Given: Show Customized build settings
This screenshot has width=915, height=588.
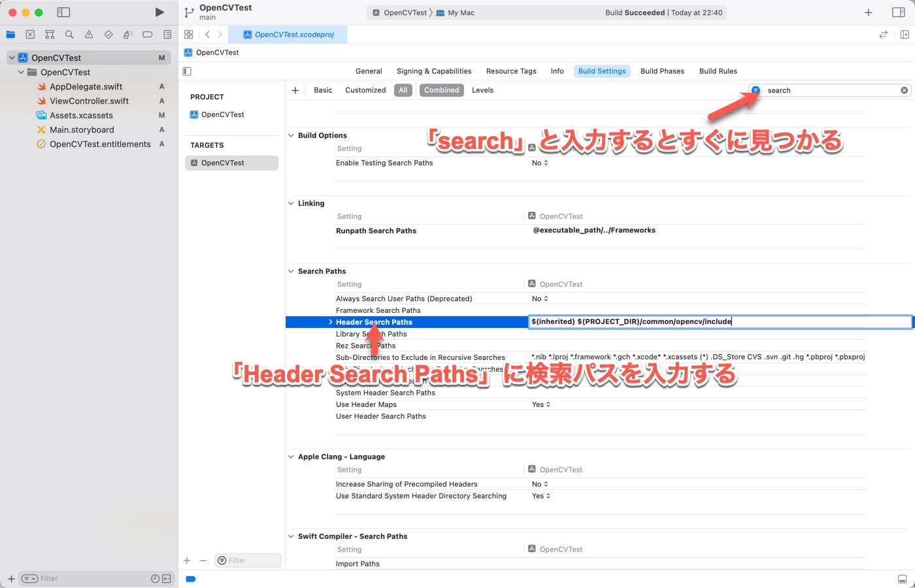Looking at the screenshot, I should tap(365, 90).
